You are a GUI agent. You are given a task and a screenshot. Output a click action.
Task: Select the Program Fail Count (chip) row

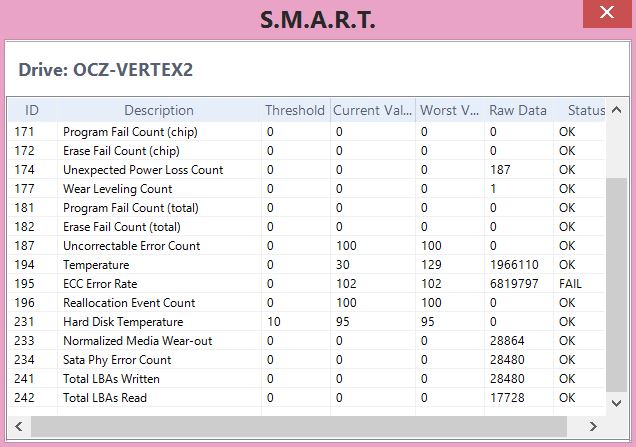307,132
